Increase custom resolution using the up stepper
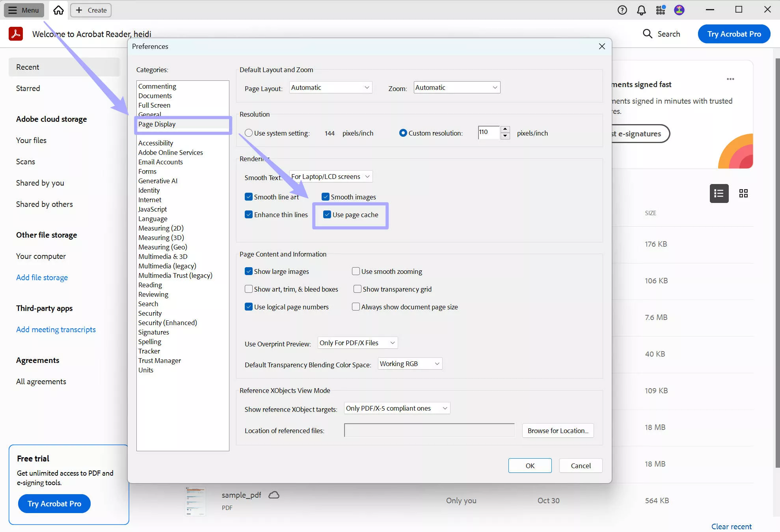 [x=505, y=130]
